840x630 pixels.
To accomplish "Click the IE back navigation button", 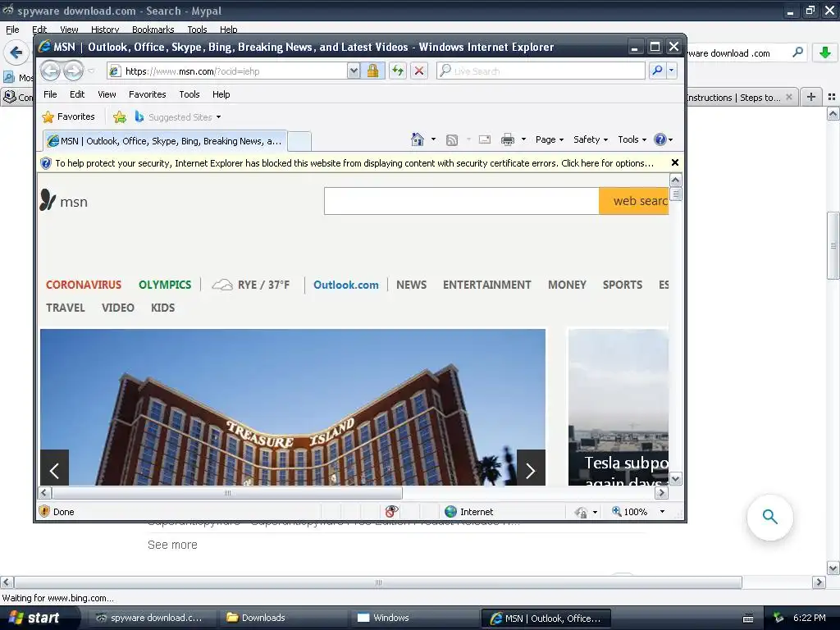I will pyautogui.click(x=50, y=71).
